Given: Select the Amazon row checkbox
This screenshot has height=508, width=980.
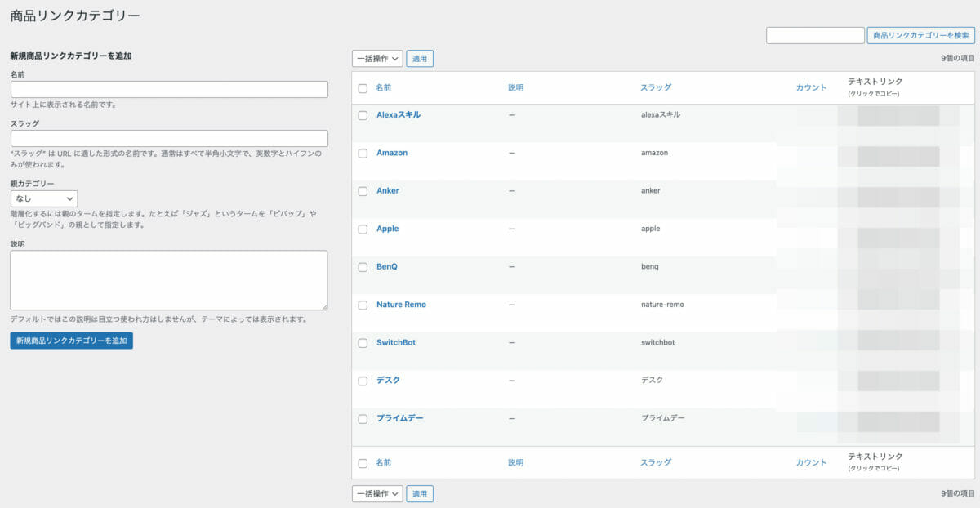Looking at the screenshot, I should point(363,154).
